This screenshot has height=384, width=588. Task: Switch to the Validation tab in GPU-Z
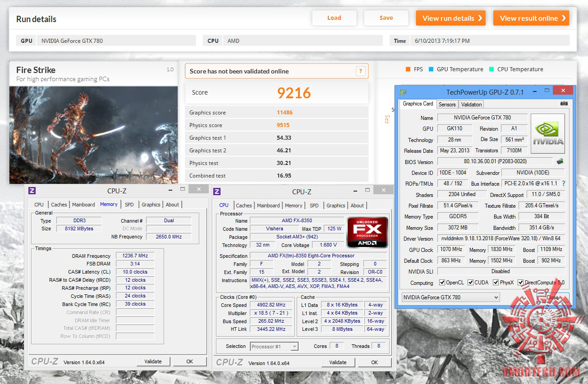(471, 105)
